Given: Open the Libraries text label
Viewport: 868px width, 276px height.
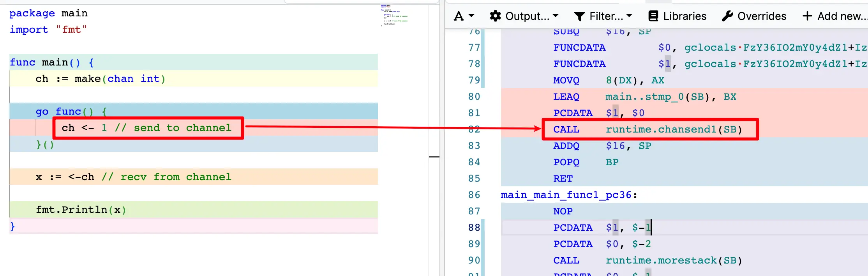Looking at the screenshot, I should [685, 16].
